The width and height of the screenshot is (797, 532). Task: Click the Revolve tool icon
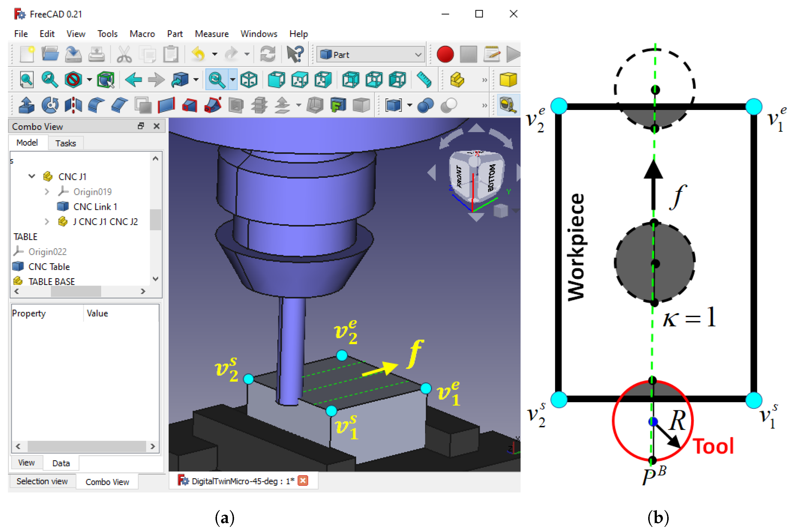coord(50,105)
